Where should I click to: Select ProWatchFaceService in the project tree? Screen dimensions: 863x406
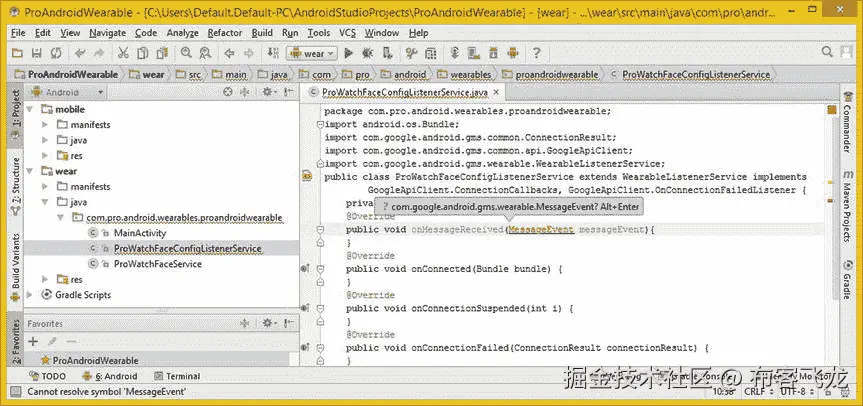click(157, 264)
